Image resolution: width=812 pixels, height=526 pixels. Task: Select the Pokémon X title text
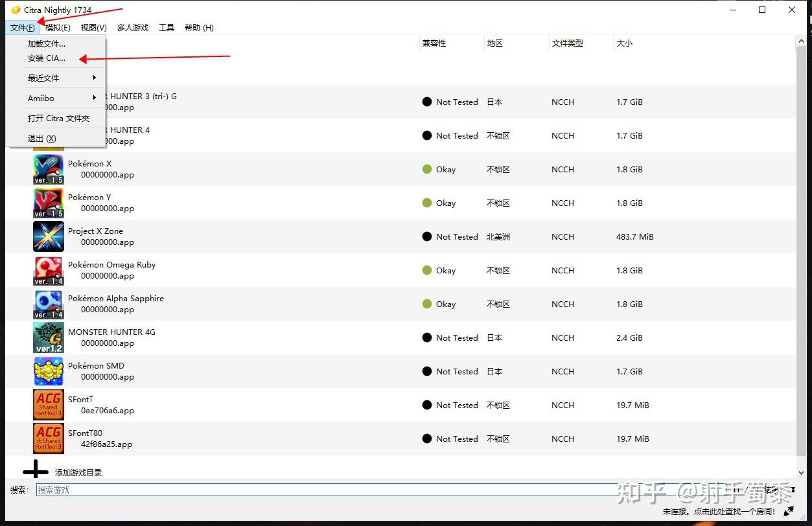pyautogui.click(x=89, y=164)
